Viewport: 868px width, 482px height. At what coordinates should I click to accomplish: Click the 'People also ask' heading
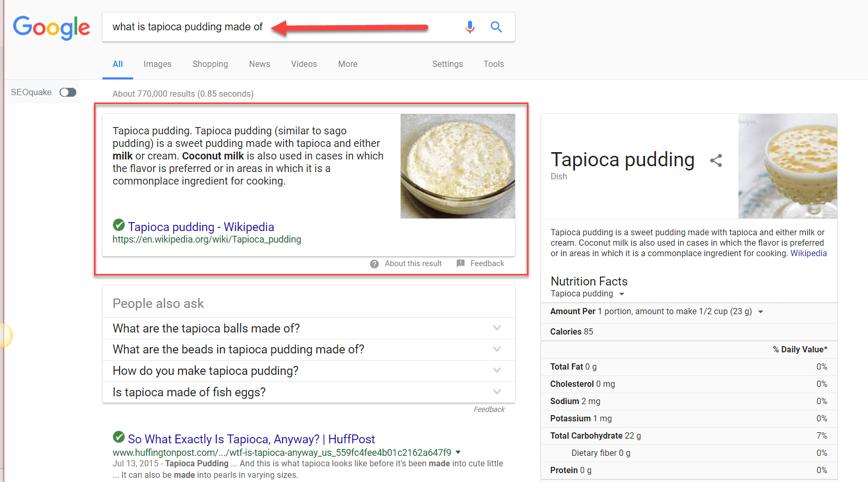pyautogui.click(x=158, y=304)
